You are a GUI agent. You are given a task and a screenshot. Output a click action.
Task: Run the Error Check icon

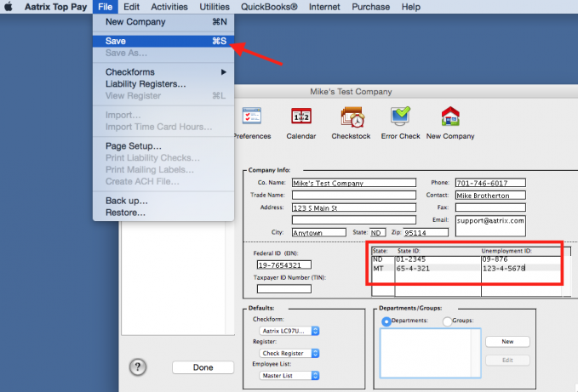point(400,118)
